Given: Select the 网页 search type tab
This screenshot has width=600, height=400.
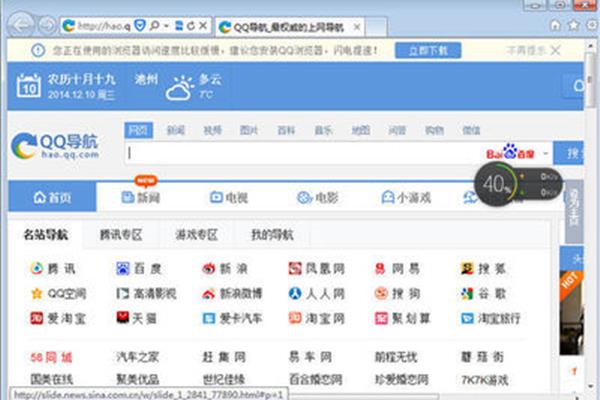Looking at the screenshot, I should (x=139, y=131).
